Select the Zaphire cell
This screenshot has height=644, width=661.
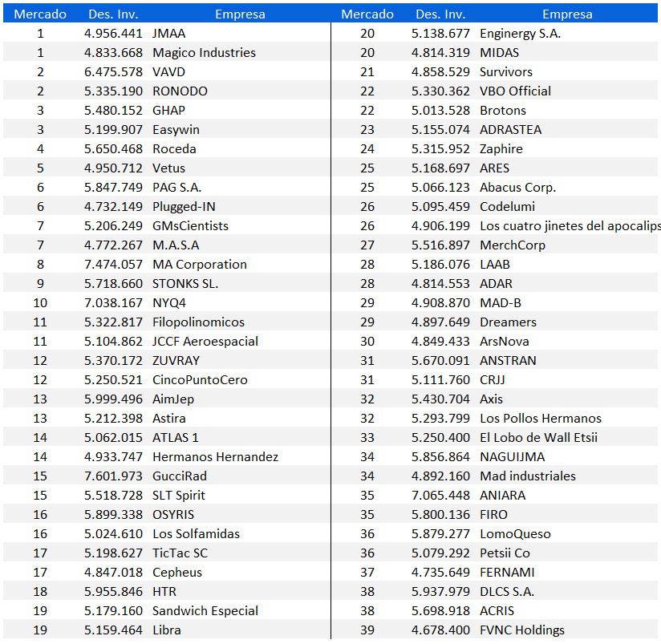[x=501, y=149]
